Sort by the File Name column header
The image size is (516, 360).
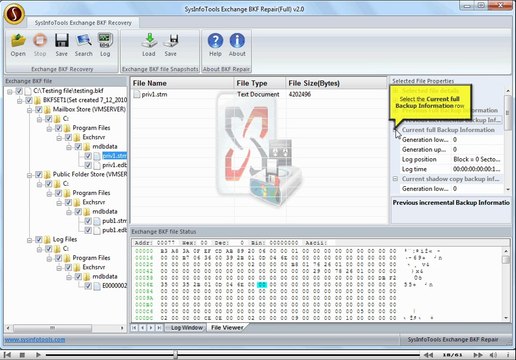182,83
